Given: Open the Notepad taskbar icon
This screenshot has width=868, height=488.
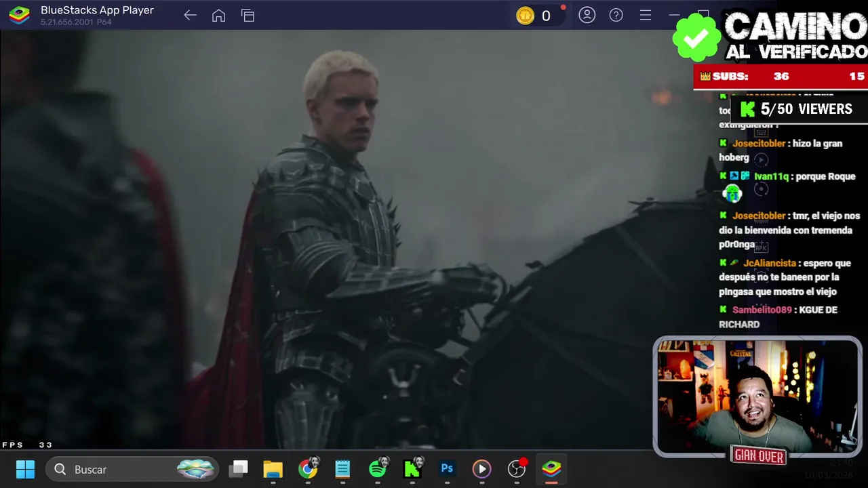Looking at the screenshot, I should click(342, 469).
